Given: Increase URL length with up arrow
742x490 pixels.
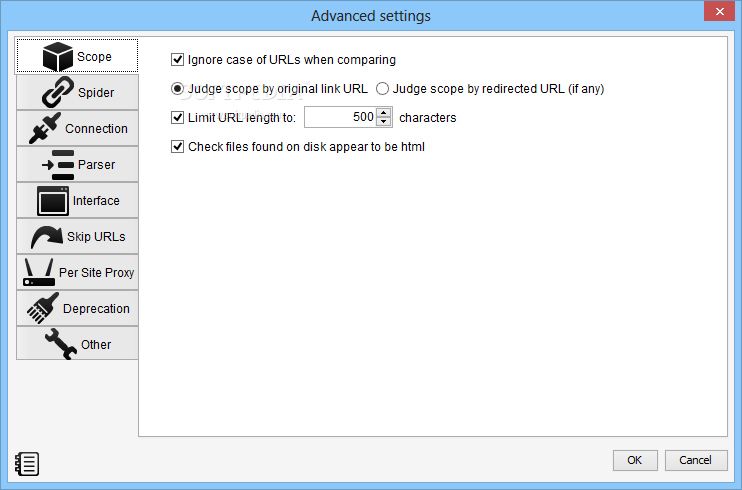Looking at the screenshot, I should (x=384, y=112).
